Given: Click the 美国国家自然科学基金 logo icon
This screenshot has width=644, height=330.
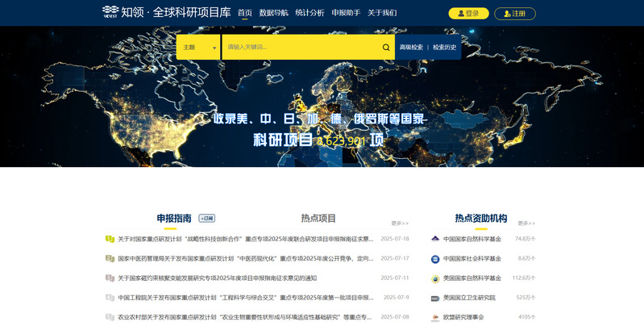Looking at the screenshot, I should coord(435,278).
